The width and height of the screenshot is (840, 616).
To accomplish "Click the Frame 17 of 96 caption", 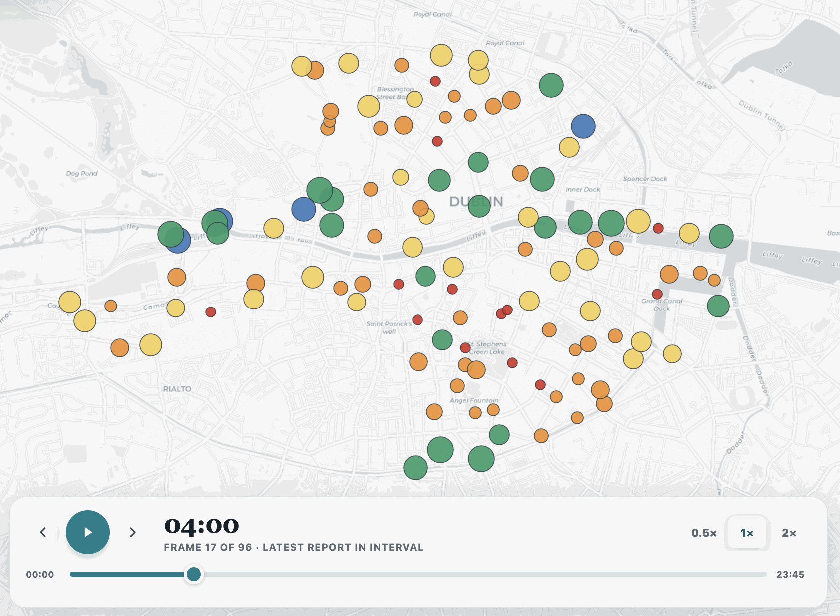I will point(294,547).
